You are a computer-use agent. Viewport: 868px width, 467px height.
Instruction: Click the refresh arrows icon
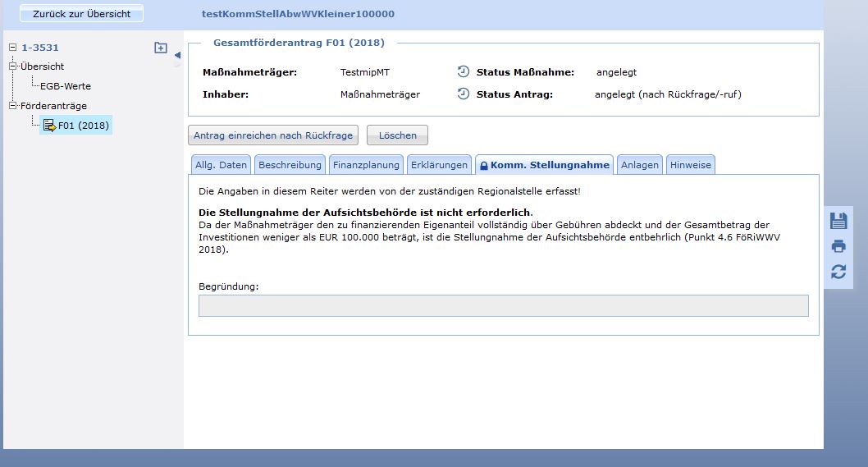click(838, 272)
